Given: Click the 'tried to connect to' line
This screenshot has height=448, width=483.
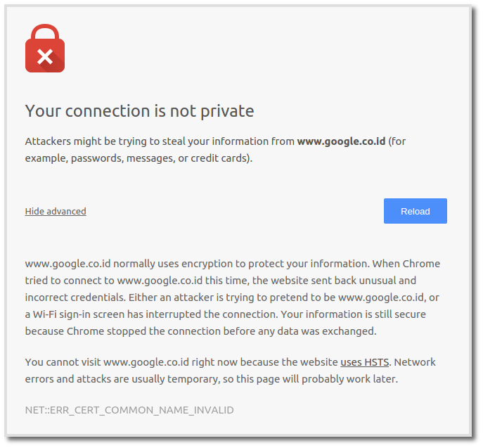Looking at the screenshot, I should tap(221, 281).
